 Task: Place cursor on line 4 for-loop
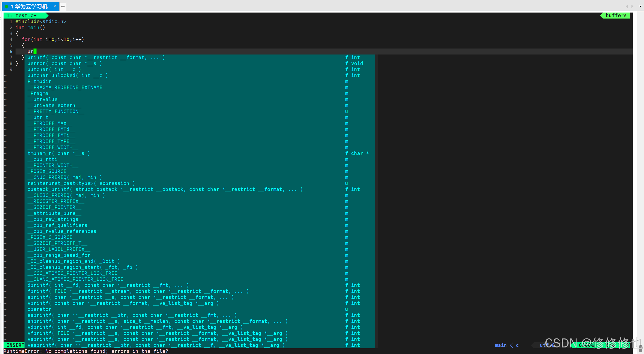tap(53, 40)
